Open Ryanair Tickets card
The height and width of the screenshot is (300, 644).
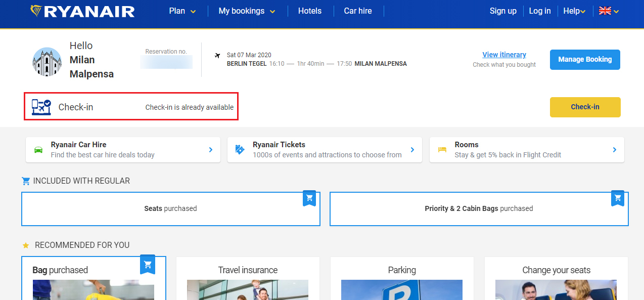(325, 150)
